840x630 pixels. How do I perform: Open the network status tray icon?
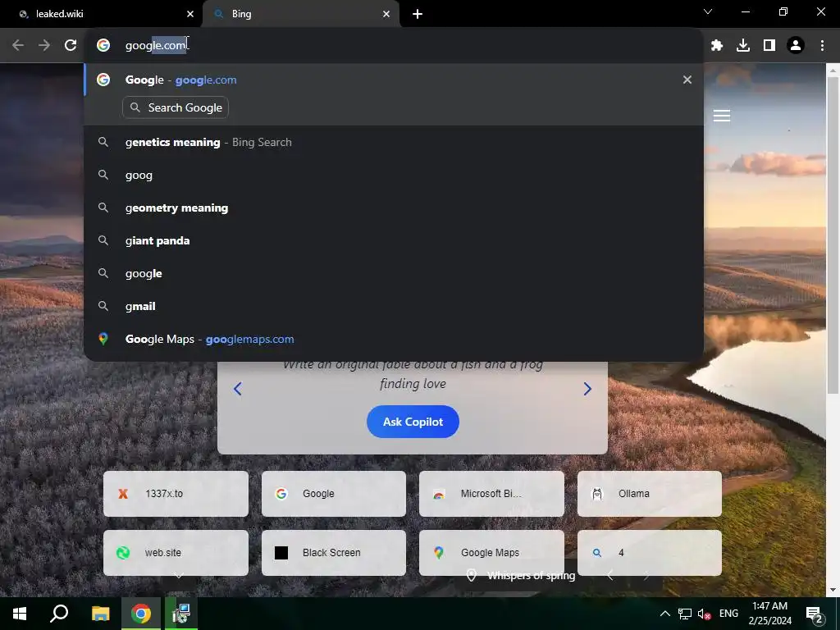click(x=685, y=614)
